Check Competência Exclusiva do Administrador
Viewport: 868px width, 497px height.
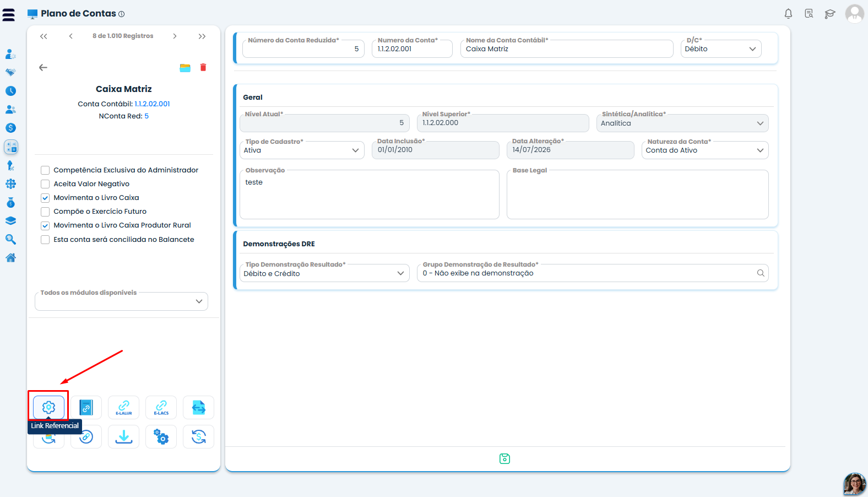coord(45,170)
